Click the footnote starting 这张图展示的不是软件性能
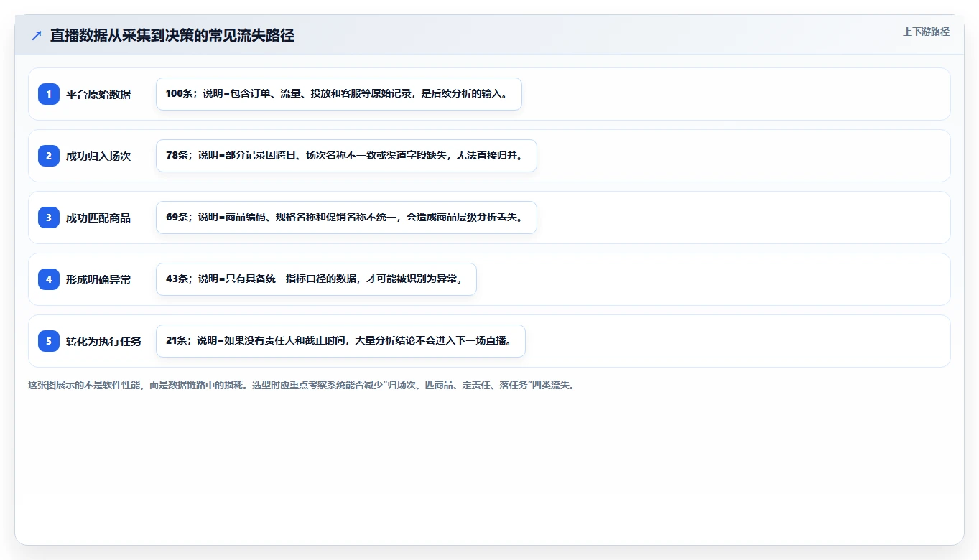 coord(302,386)
